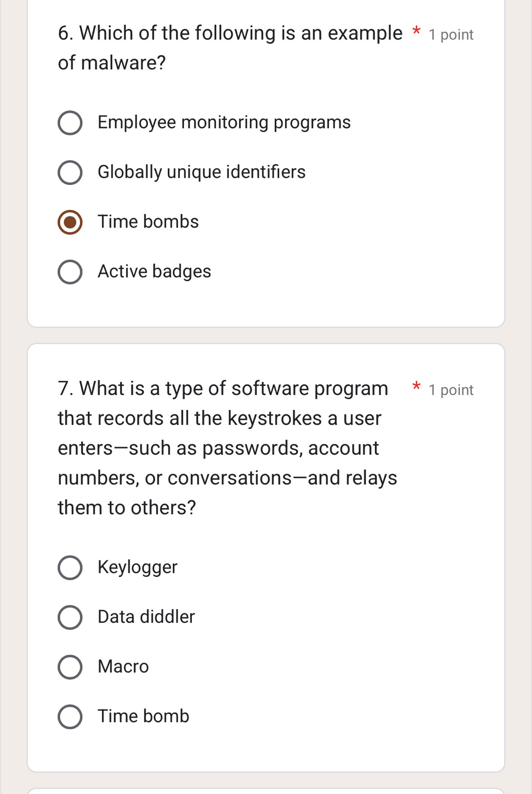This screenshot has height=794, width=532.
Task: Click the "Time bomb" answer label
Action: (x=143, y=717)
